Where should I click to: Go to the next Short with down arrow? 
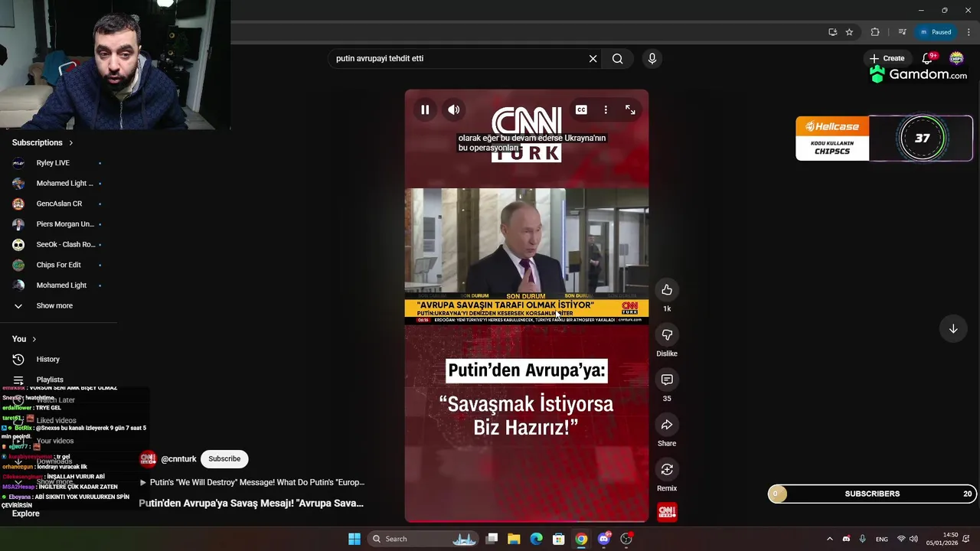click(953, 328)
